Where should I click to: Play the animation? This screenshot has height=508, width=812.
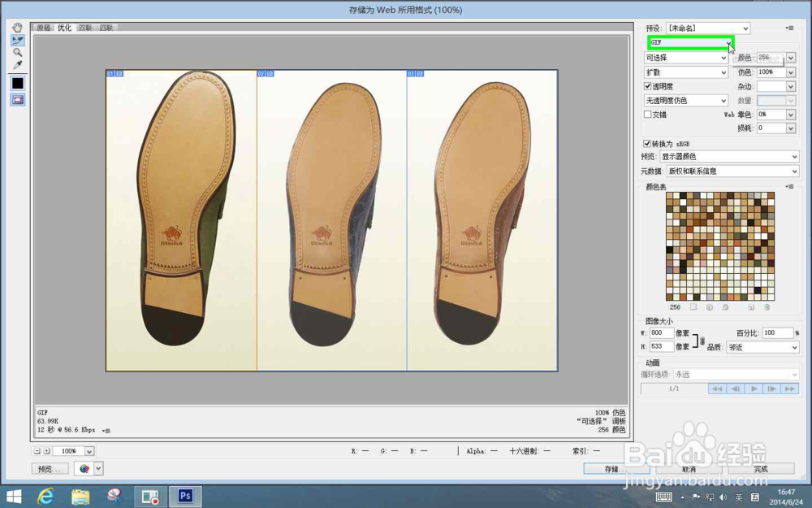(754, 389)
